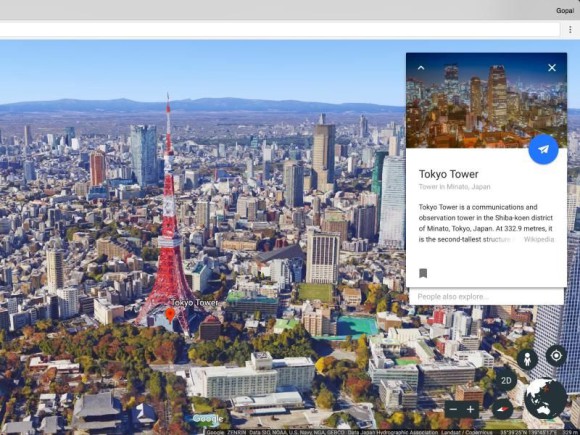Click the red Tokyo Tower map pin
580x435 pixels.
point(170,315)
